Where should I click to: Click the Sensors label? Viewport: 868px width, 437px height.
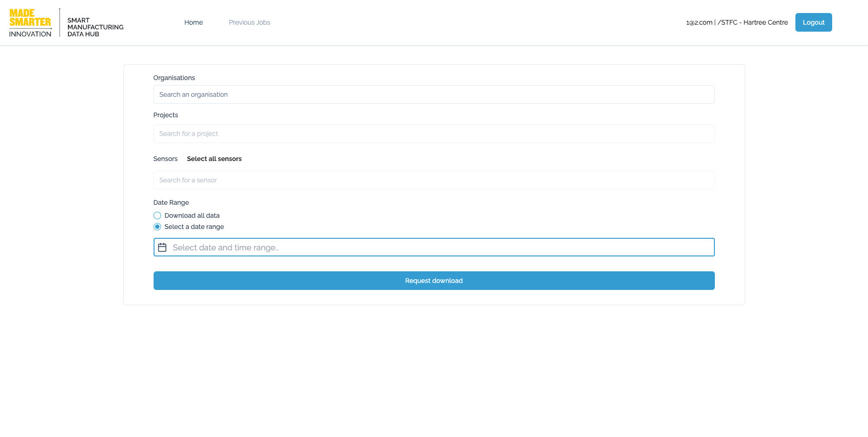[165, 159]
